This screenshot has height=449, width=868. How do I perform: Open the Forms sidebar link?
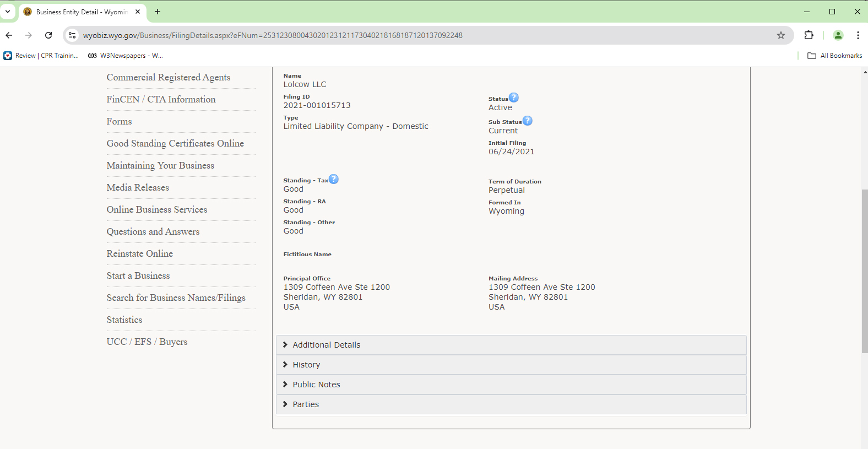[x=119, y=121]
